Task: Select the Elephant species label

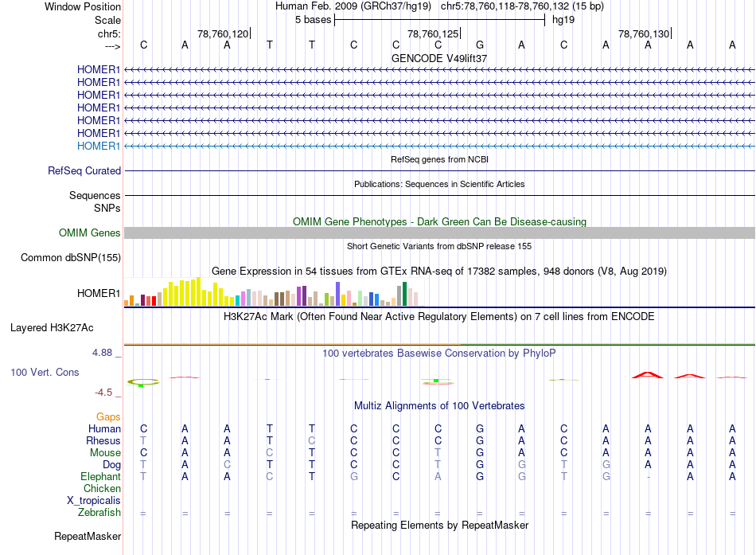Action: coord(101,476)
